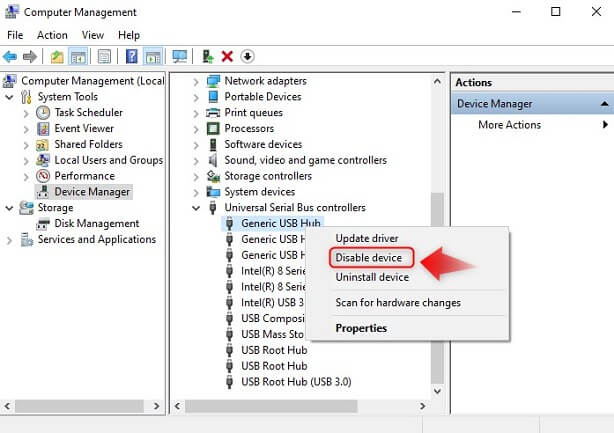The image size is (614, 433).
Task: Click the red X uninstall device icon
Action: pos(227,56)
